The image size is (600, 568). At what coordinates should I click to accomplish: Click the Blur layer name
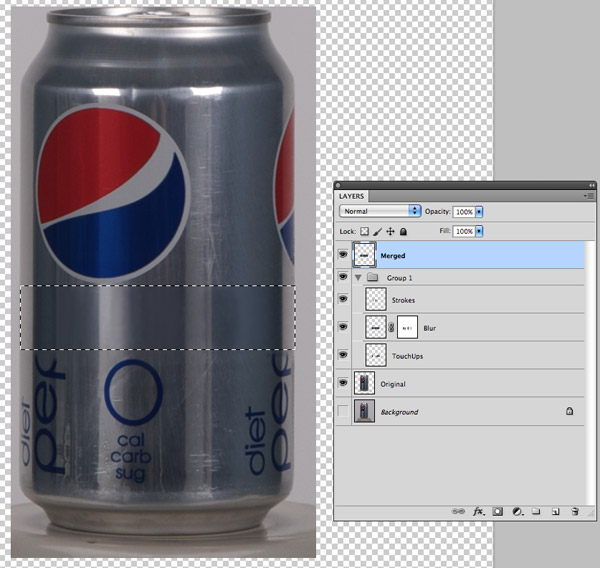(430, 328)
